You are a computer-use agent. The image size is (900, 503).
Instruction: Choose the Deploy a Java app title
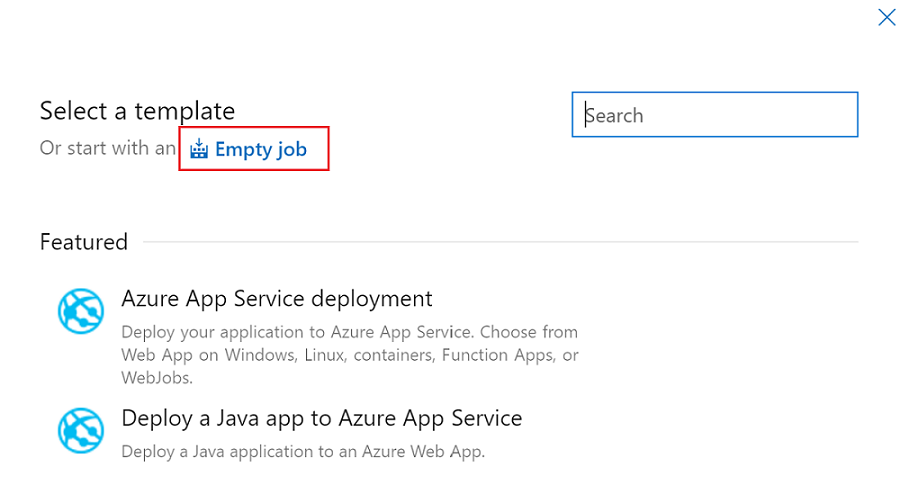[x=321, y=417]
